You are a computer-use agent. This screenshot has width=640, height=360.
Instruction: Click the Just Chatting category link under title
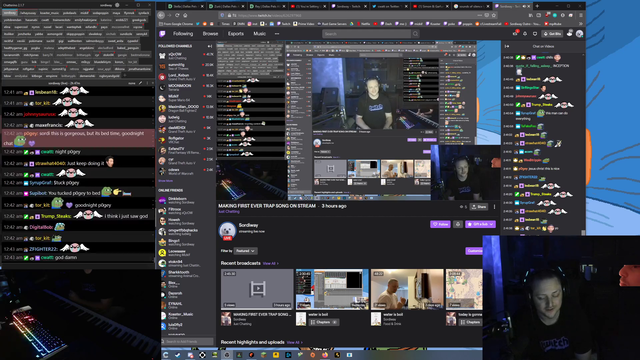(229, 211)
